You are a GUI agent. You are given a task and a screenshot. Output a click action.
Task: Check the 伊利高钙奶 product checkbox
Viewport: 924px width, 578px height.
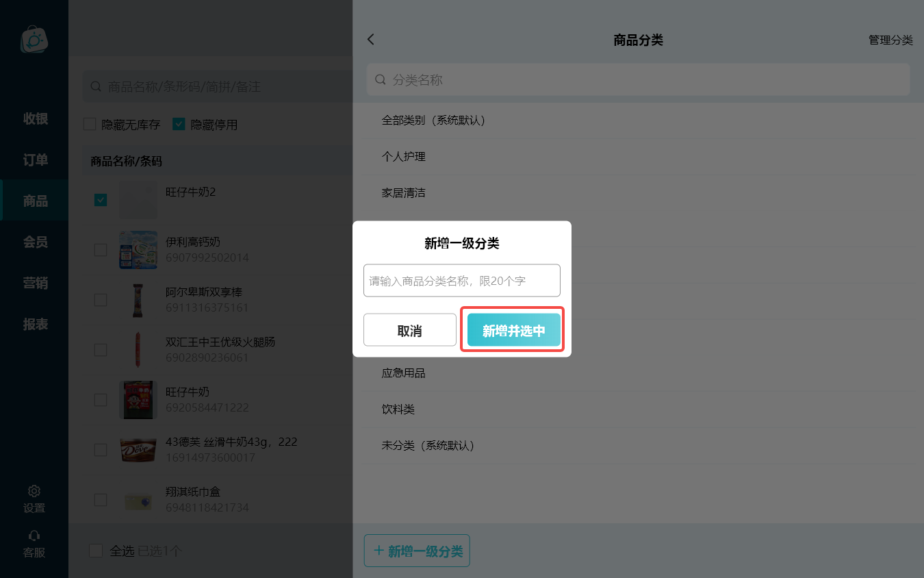(x=101, y=250)
